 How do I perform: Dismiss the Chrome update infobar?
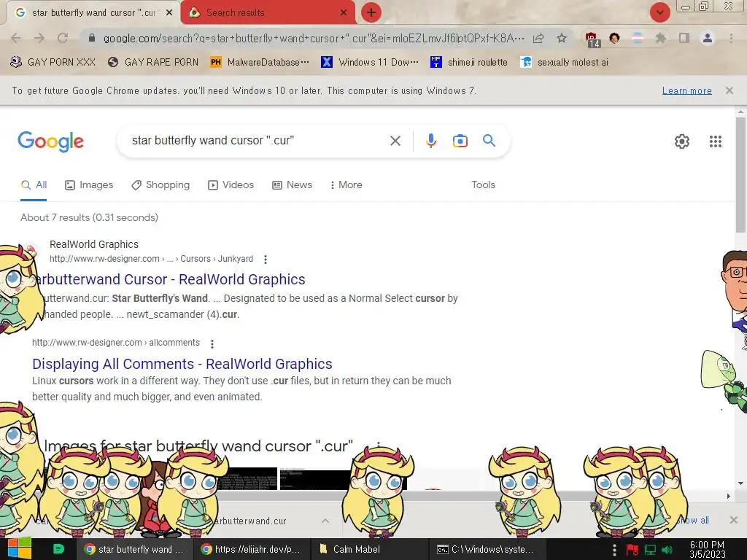point(729,90)
